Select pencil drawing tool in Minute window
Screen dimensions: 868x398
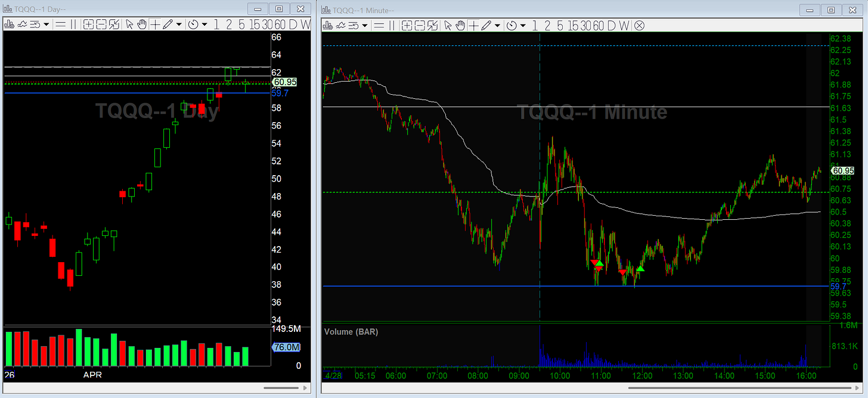pos(486,25)
